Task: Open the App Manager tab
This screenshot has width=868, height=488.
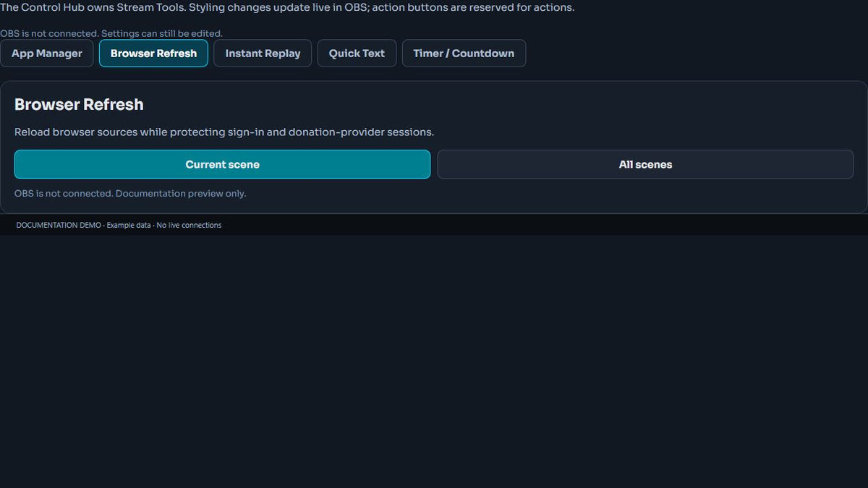Action: tap(47, 53)
